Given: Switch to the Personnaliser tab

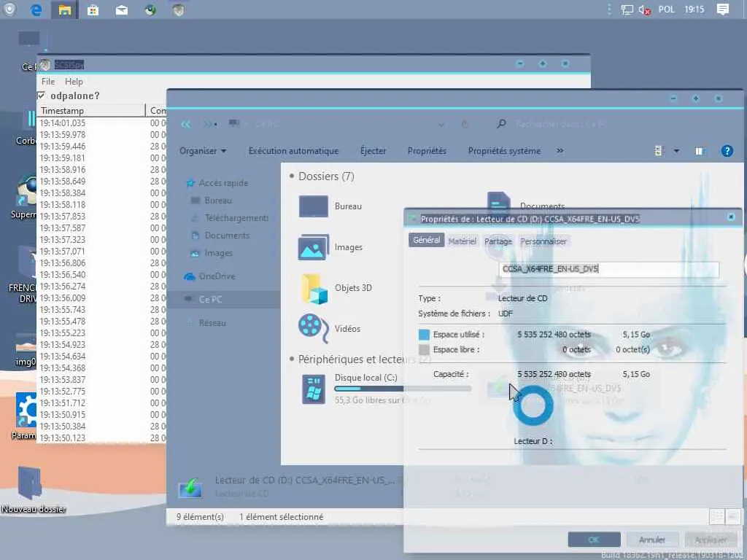Looking at the screenshot, I should point(543,241).
